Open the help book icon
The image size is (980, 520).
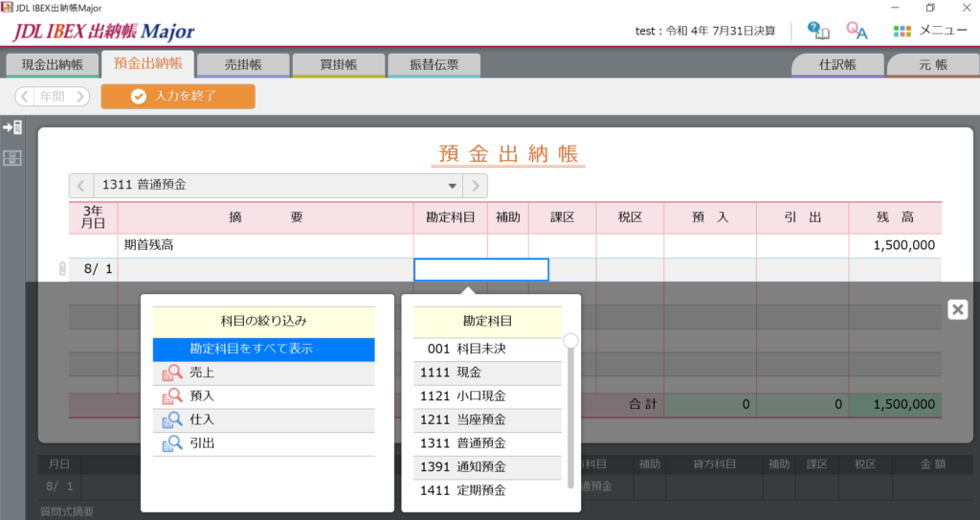coord(817,30)
